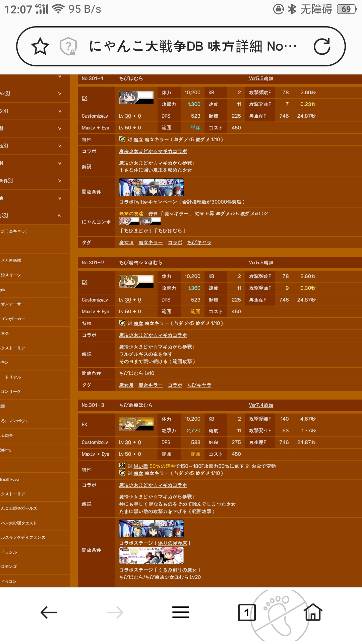This screenshot has width=362, height=644.
Task: Select the オンアーサー sidebar item
Action: [x=13, y=304]
